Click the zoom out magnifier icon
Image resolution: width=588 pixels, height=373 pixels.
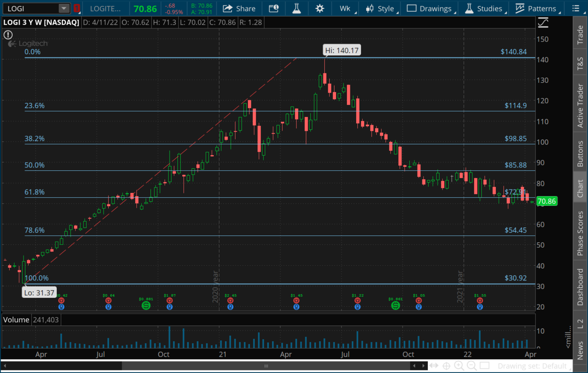coord(471,366)
